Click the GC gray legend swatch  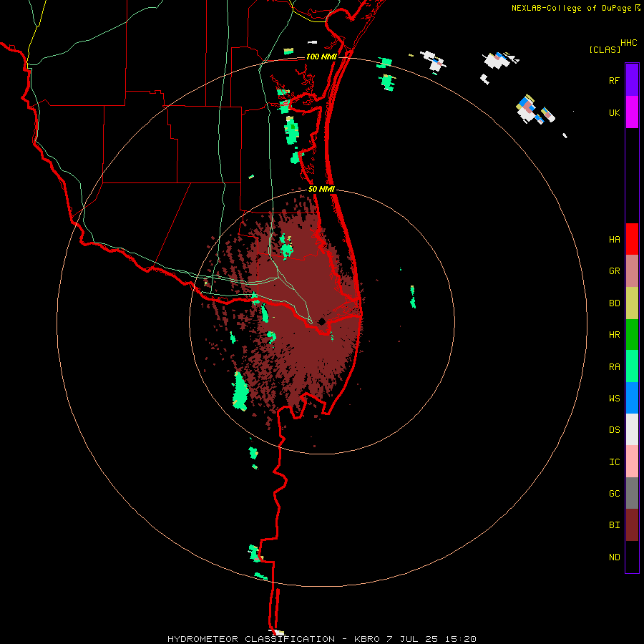(x=632, y=493)
